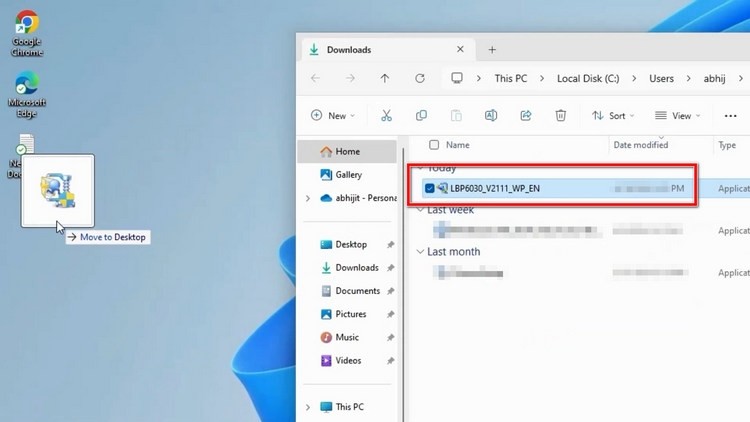The image size is (750, 422).
Task: Click the Copy icon in toolbar
Action: (x=421, y=115)
